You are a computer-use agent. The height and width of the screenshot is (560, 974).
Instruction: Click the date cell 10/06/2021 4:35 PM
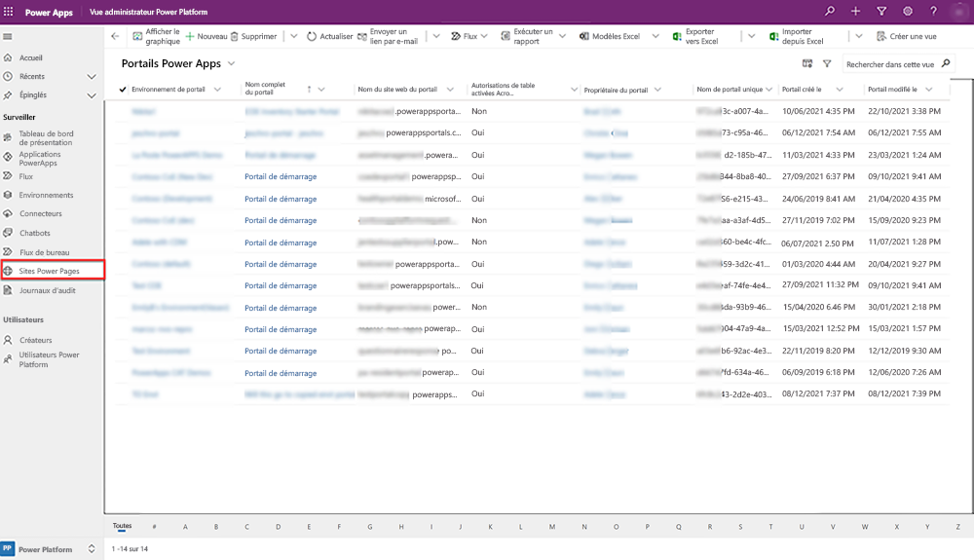click(x=818, y=111)
